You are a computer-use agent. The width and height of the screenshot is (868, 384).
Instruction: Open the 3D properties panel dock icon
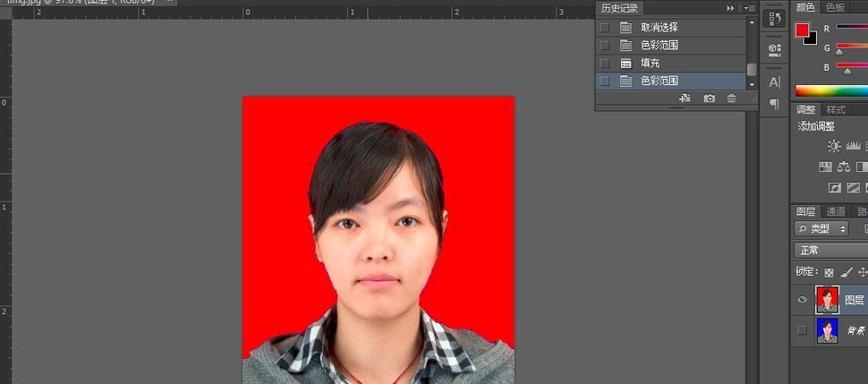click(774, 50)
